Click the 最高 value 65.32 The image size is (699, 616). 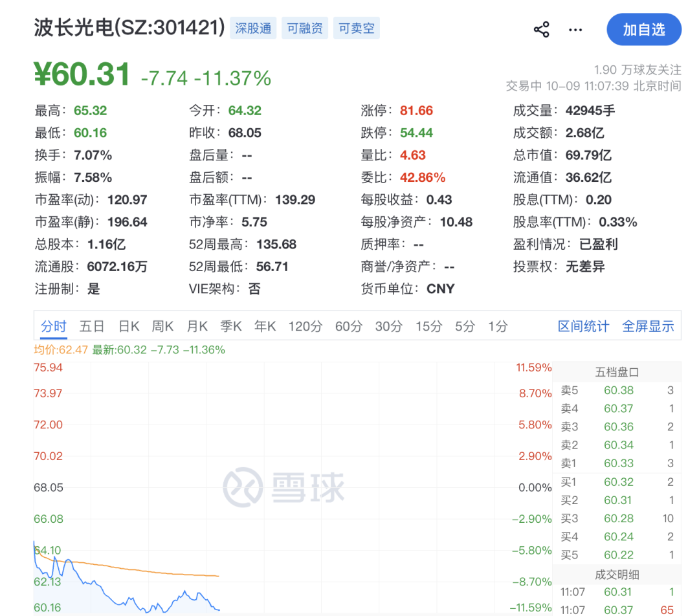click(91, 111)
